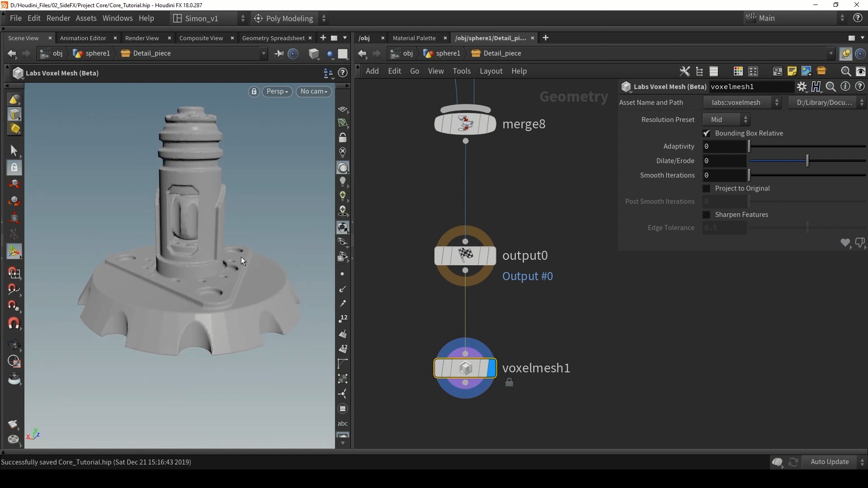The width and height of the screenshot is (868, 488).
Task: Add a new pane tab in network pane
Action: click(x=546, y=38)
